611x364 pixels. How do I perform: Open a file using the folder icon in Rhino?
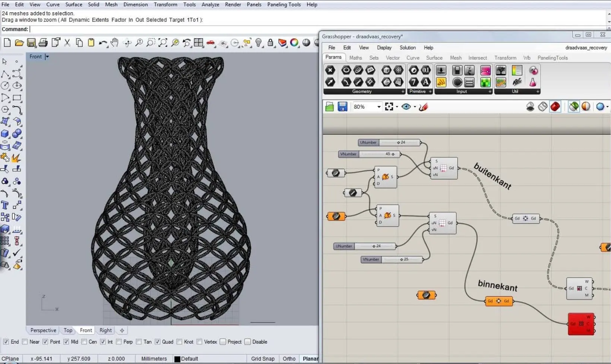tap(19, 43)
